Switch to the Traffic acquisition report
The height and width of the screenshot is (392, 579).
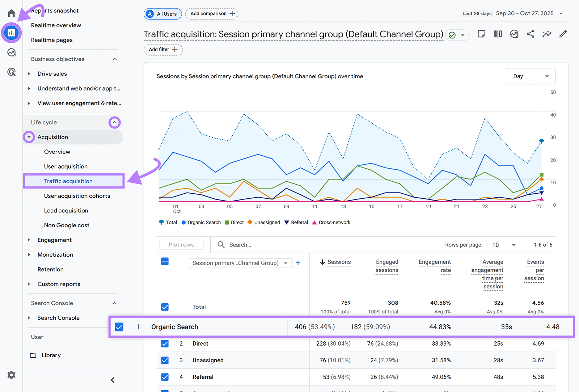(x=68, y=181)
